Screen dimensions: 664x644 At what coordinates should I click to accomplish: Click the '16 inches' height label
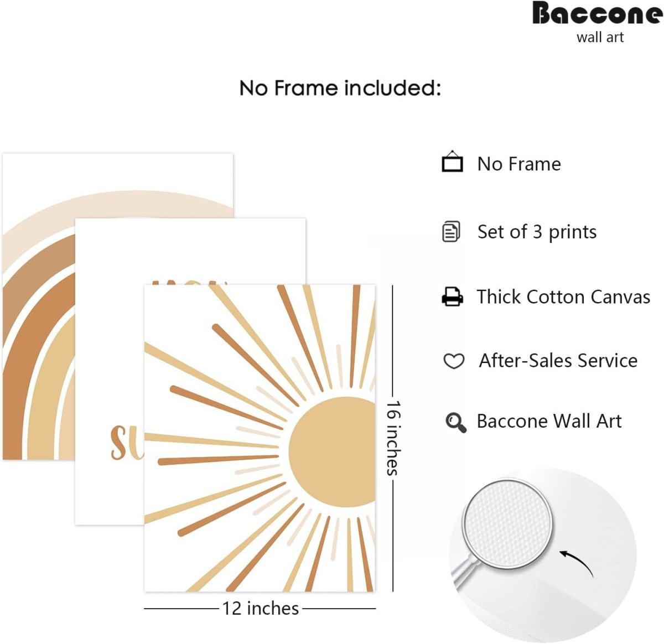pyautogui.click(x=393, y=438)
